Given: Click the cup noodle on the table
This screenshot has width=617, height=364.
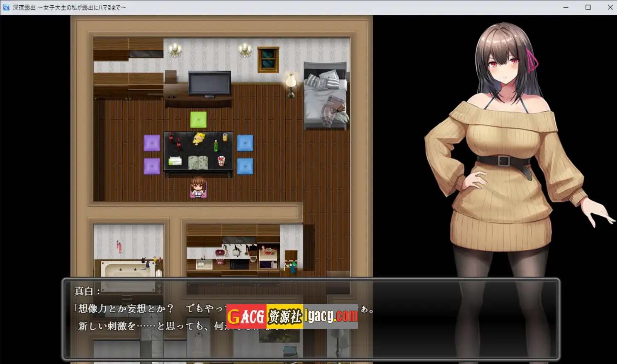Looking at the screenshot, I should coord(221,161).
